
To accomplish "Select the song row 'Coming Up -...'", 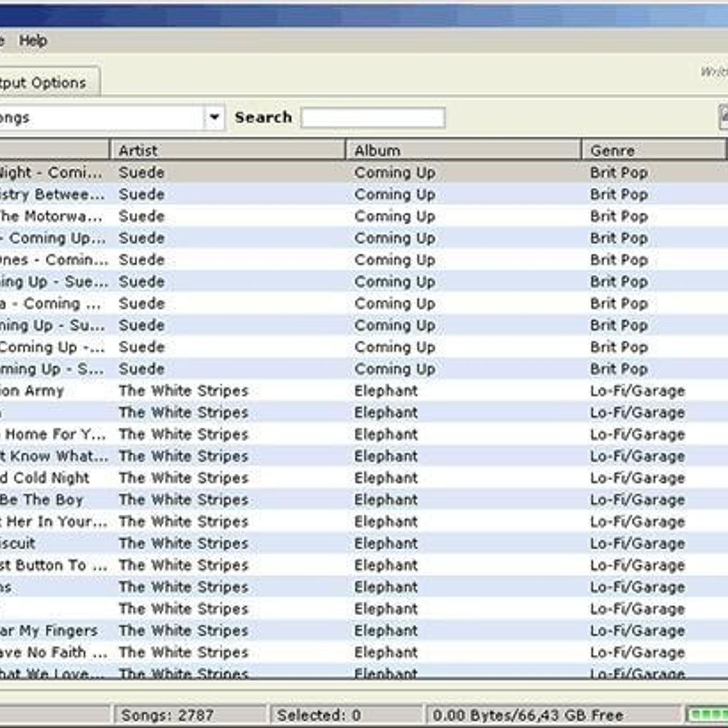I will [364, 348].
